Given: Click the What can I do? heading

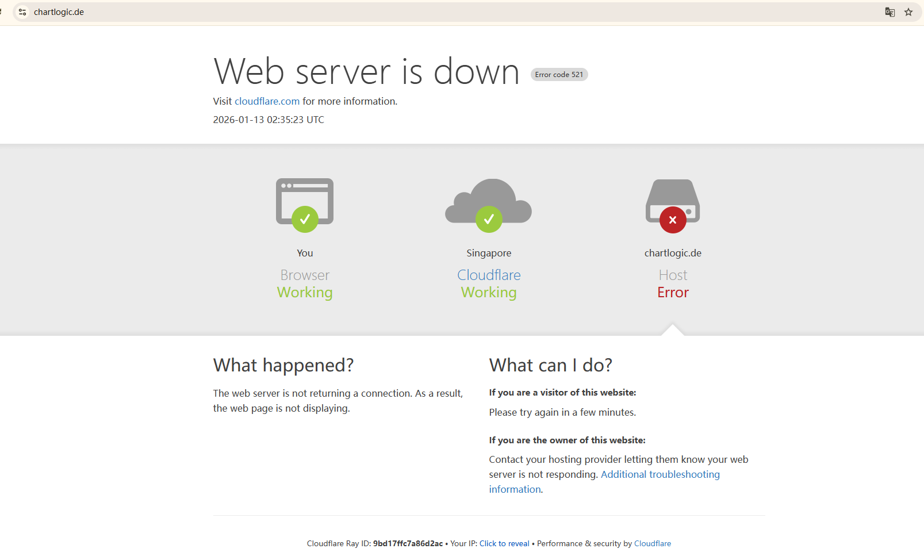Looking at the screenshot, I should [x=551, y=365].
